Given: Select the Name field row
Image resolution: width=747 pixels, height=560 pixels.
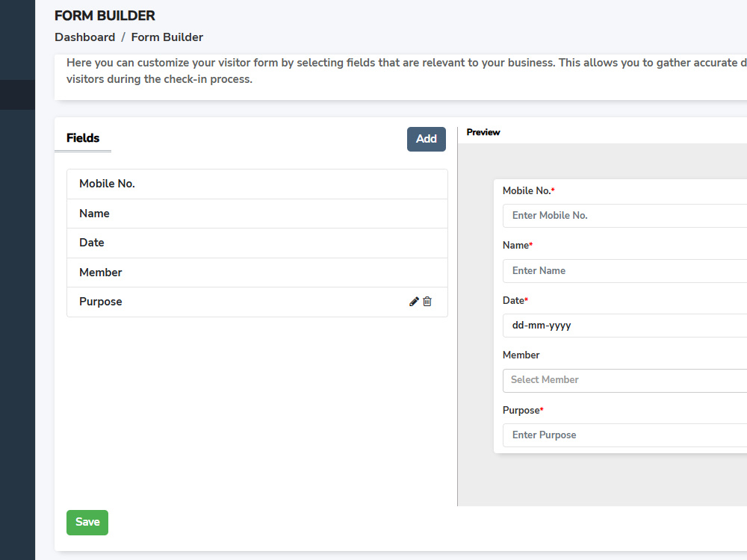Looking at the screenshot, I should (x=257, y=214).
